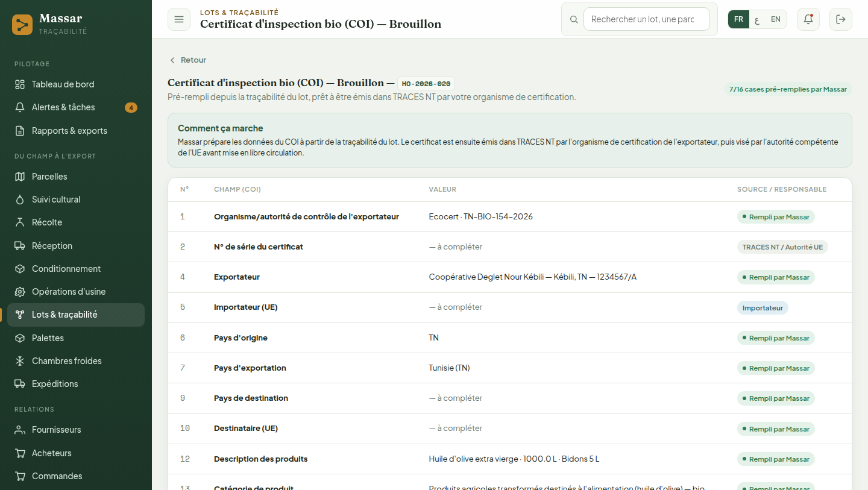868x490 pixels.
Task: Switch language to Arabic (ع)
Action: [x=757, y=19]
